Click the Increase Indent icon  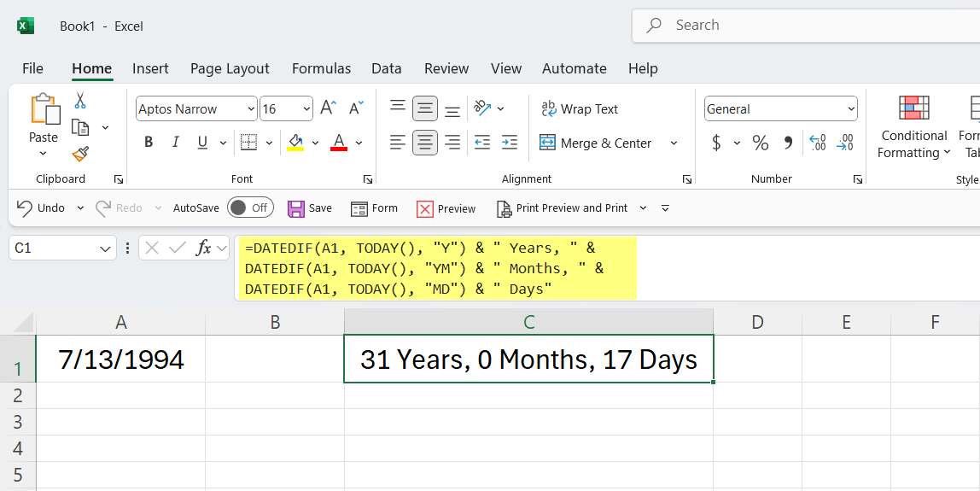510,143
